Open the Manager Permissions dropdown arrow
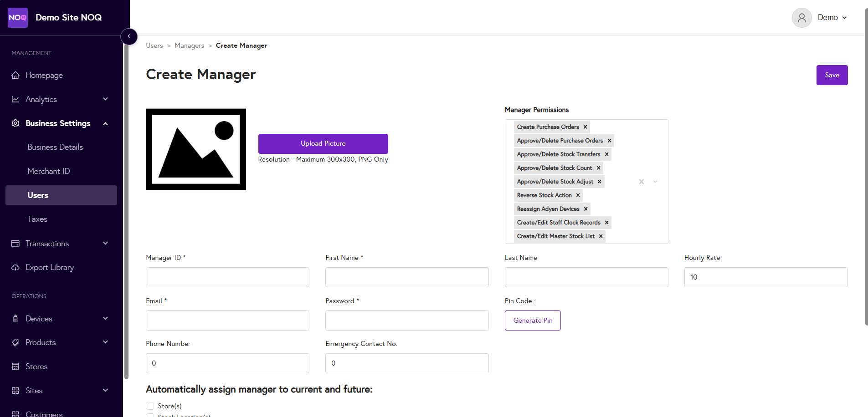This screenshot has height=417, width=868. tap(655, 182)
